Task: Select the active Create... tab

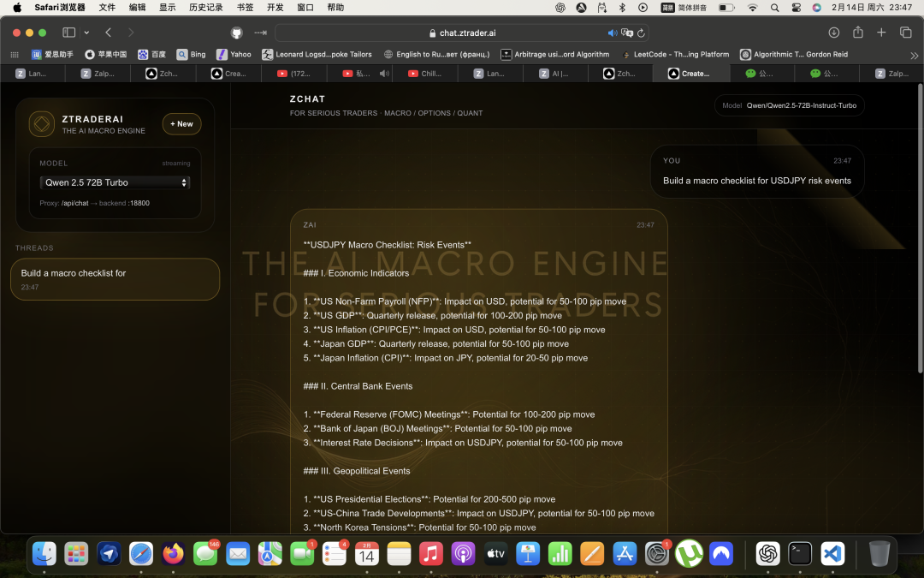Action: (690, 74)
